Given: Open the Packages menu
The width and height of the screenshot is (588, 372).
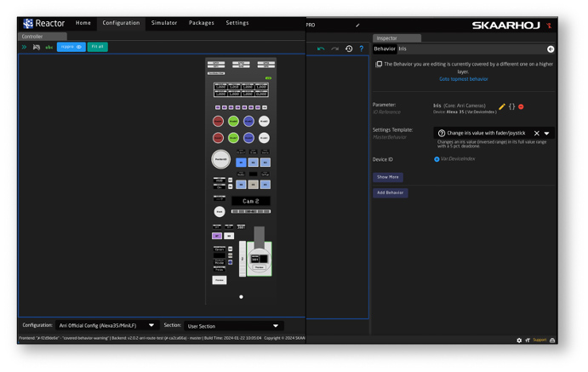Looking at the screenshot, I should [202, 23].
